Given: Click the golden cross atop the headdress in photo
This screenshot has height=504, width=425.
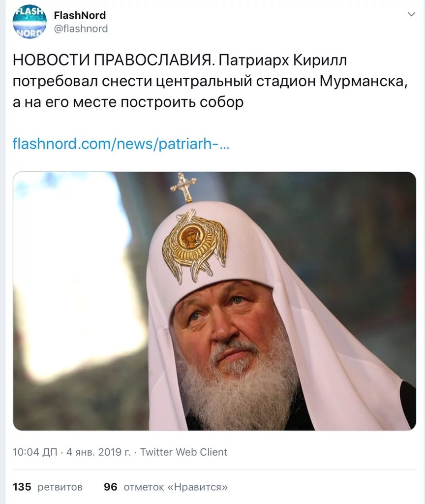Looking at the screenshot, I should (184, 188).
